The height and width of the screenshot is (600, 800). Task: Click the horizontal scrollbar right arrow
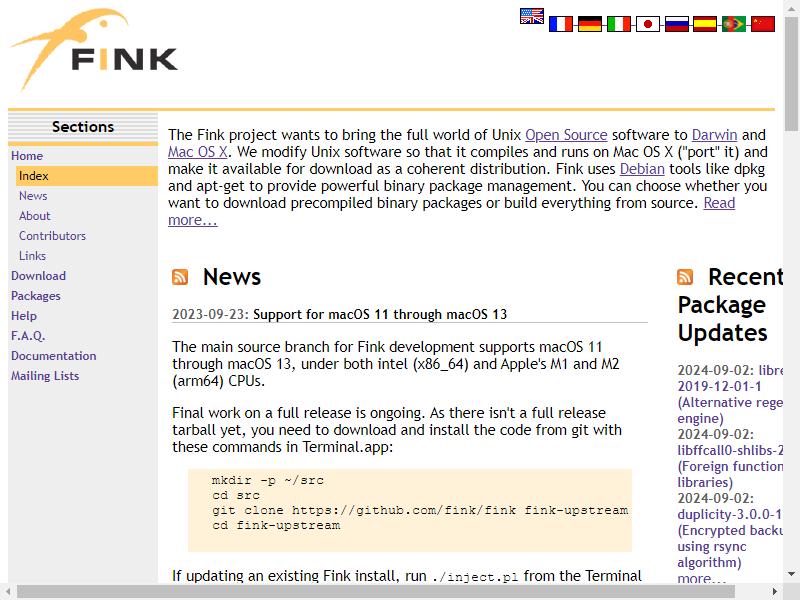(775, 592)
